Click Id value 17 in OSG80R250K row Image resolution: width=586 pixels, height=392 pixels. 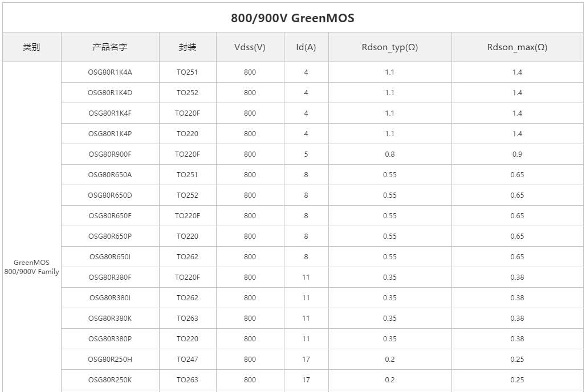(306, 381)
